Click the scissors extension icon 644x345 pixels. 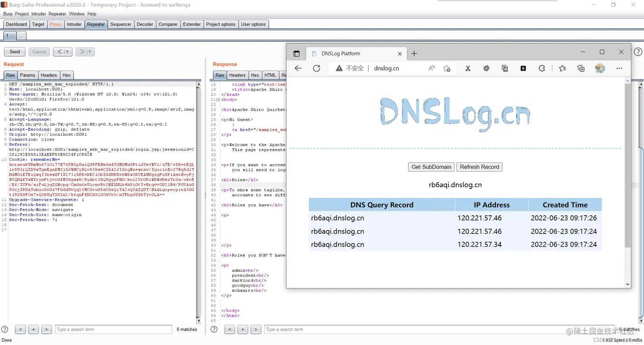(x=468, y=68)
